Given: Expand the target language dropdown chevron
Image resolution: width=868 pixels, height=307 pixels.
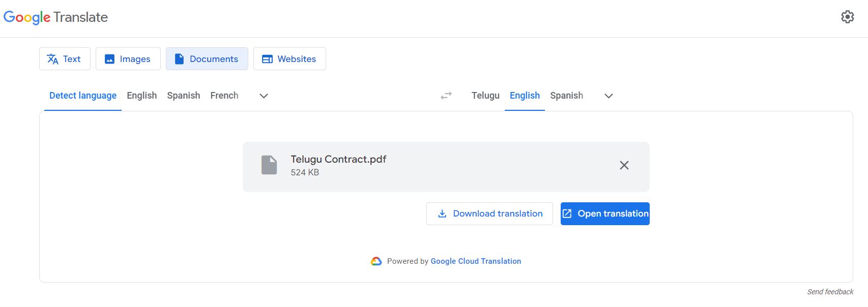Looking at the screenshot, I should click(609, 96).
